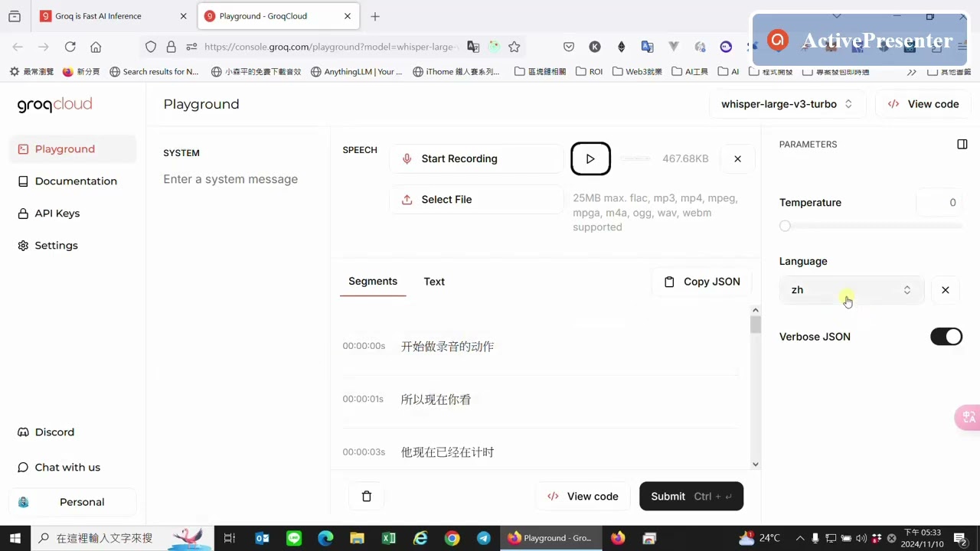Click the translate page icon in address bar

[x=473, y=47]
